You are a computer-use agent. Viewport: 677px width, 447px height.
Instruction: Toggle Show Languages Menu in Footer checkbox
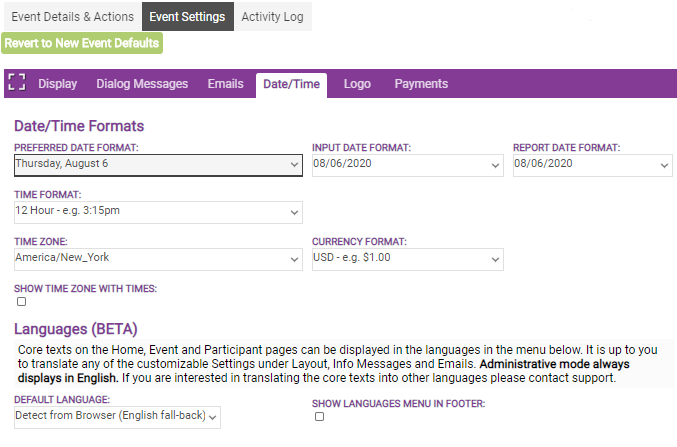click(319, 417)
